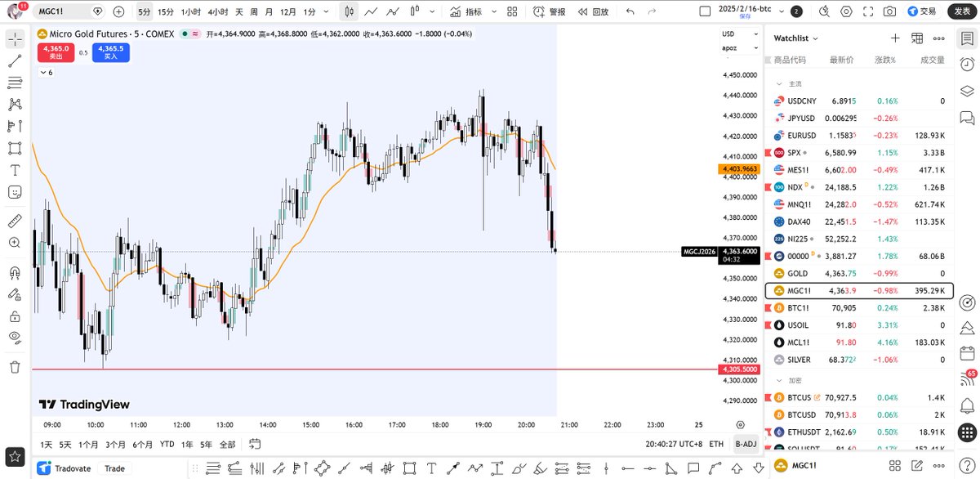Select the crosshair cursor tool
This screenshot has height=479, width=980.
[x=15, y=39]
